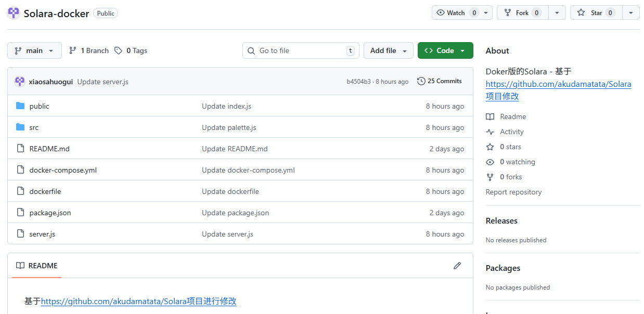644x314 pixels.
Task: Click the src folder icon
Action: 20,127
